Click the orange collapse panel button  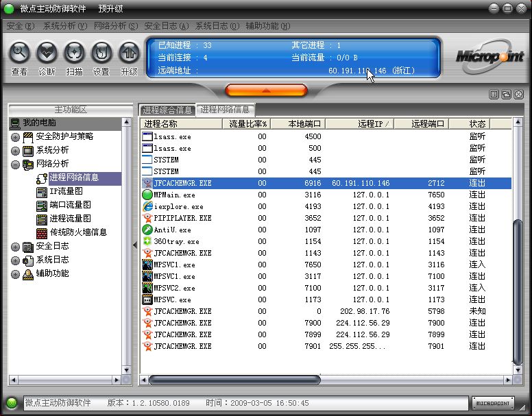266,90
